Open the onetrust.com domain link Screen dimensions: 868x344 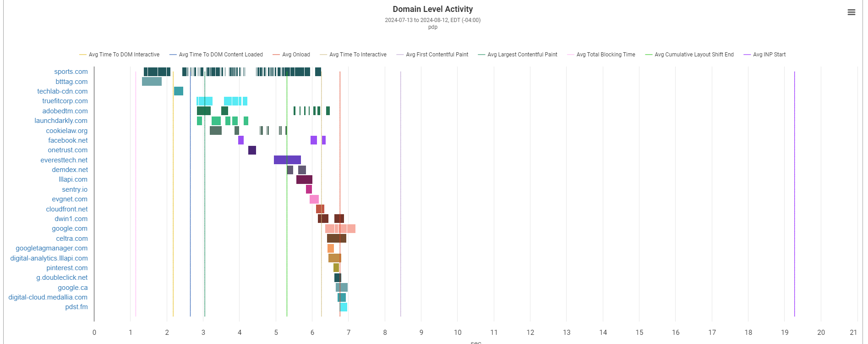click(x=68, y=150)
